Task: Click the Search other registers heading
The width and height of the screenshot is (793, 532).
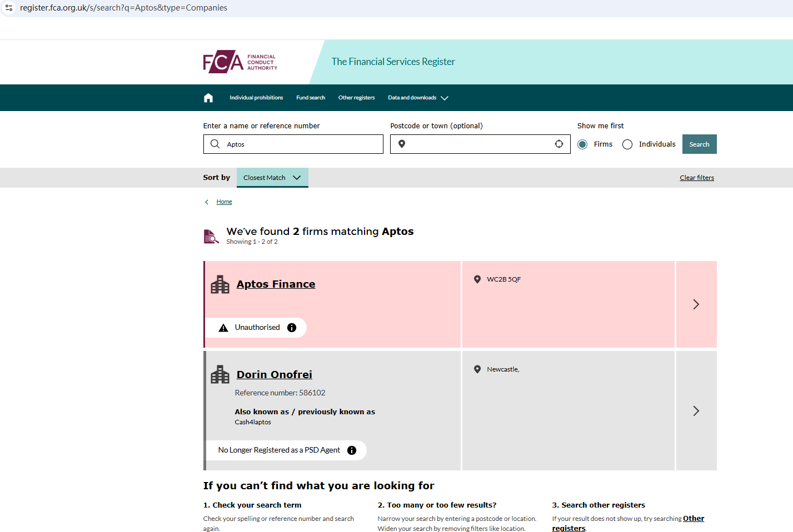Action: click(599, 505)
